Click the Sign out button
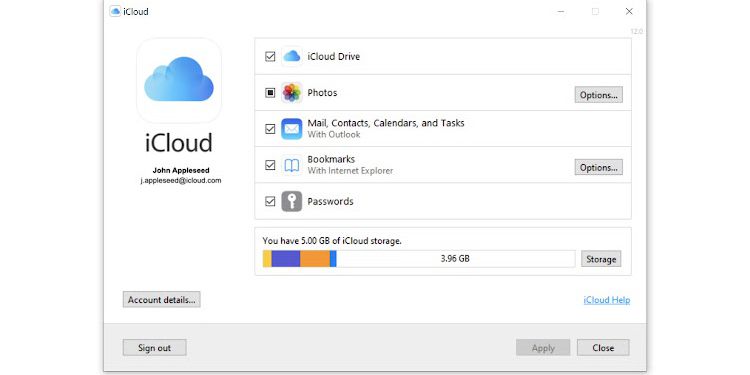The width and height of the screenshot is (750, 375). pyautogui.click(x=154, y=348)
